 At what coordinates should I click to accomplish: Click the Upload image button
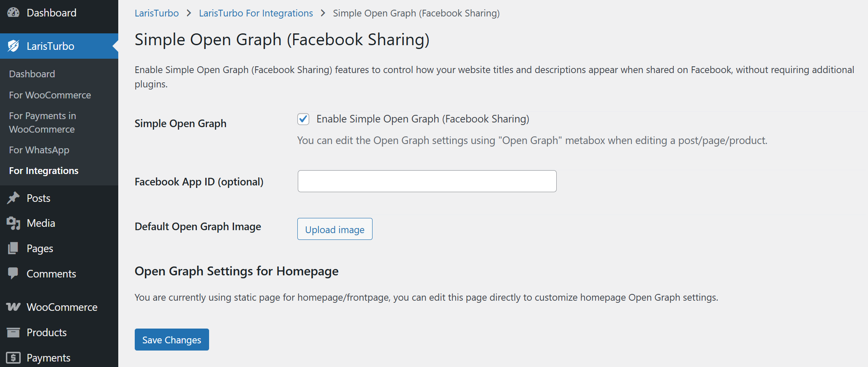click(x=335, y=229)
